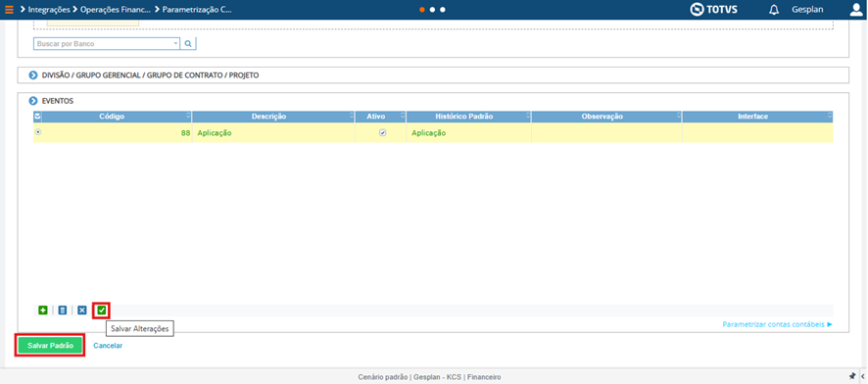
Task: Select the second white page dot
Action: 432,10
